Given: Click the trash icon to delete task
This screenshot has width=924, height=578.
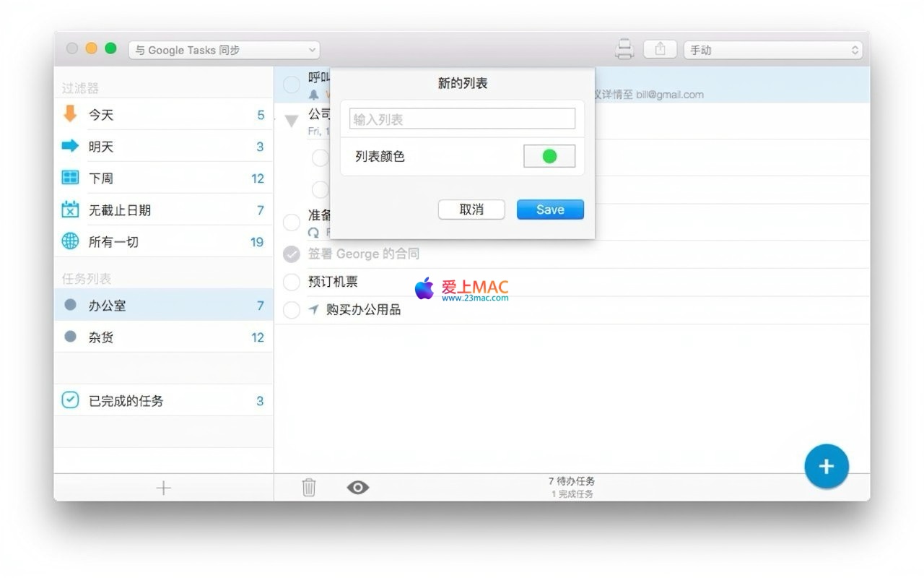Looking at the screenshot, I should click(x=309, y=488).
